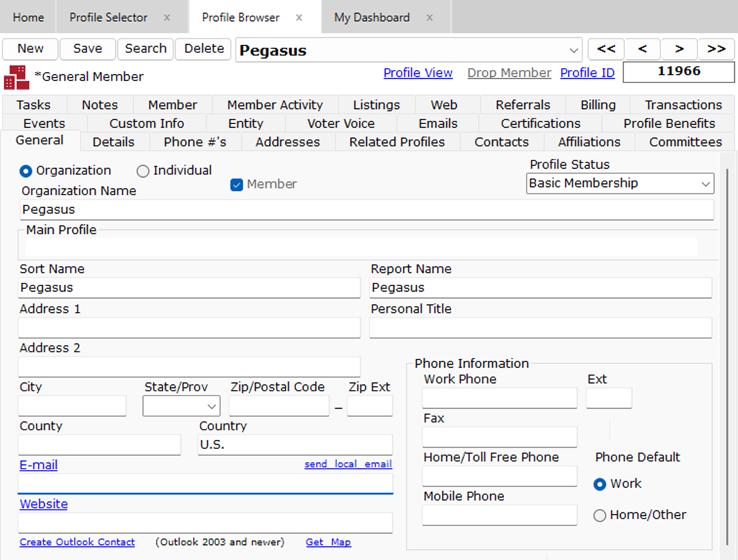Jump to the last profile record
The width and height of the screenshot is (738, 560).
(717, 49)
